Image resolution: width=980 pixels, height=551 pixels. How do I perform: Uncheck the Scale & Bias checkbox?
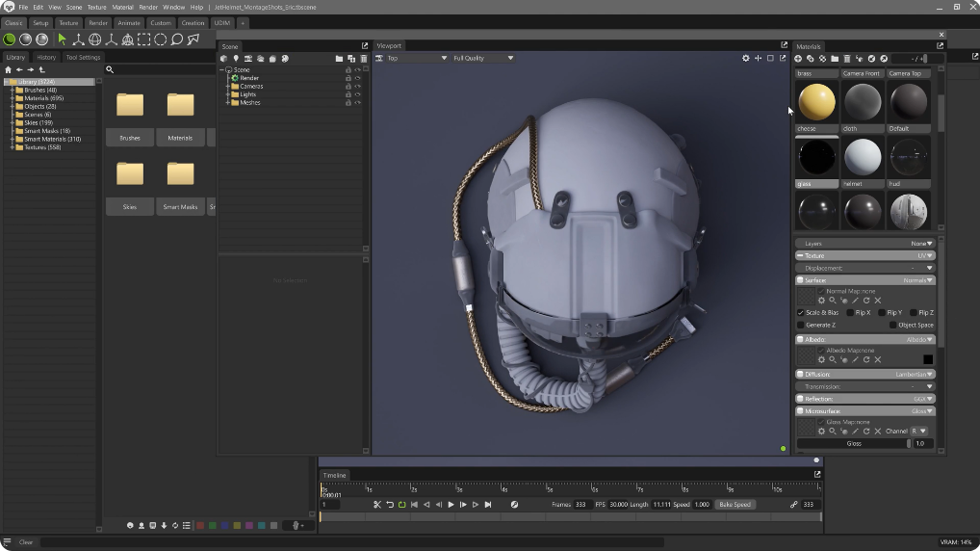[801, 313]
